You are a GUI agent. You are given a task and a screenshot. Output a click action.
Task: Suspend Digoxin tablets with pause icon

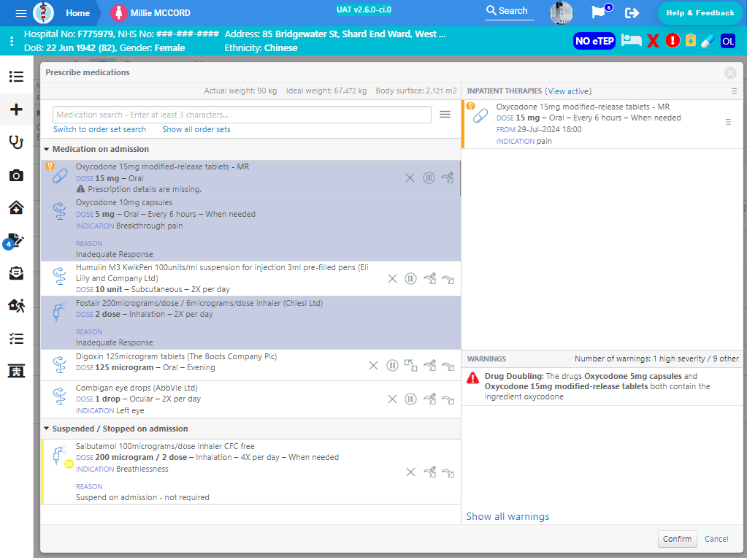click(x=392, y=365)
